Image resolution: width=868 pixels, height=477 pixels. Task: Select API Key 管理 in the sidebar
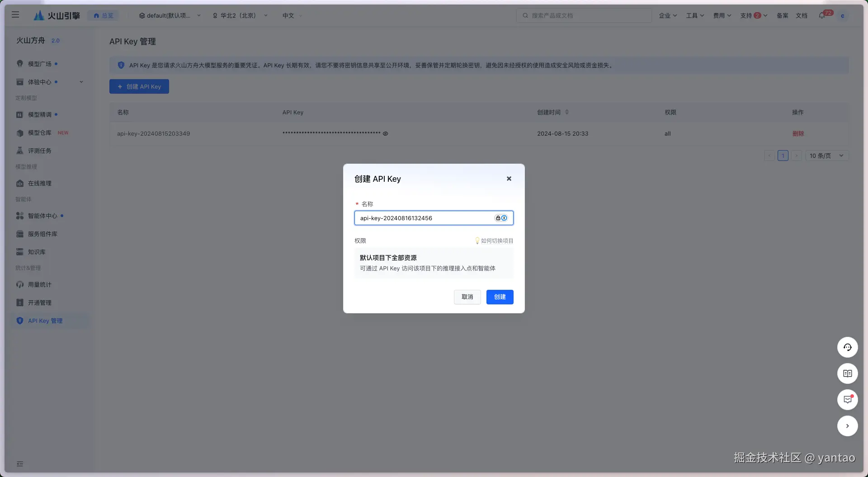[x=50, y=321]
